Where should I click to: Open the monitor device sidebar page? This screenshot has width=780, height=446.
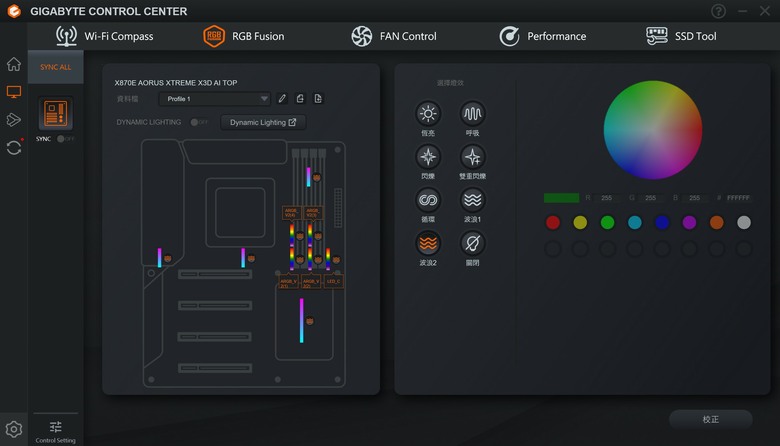[14, 92]
